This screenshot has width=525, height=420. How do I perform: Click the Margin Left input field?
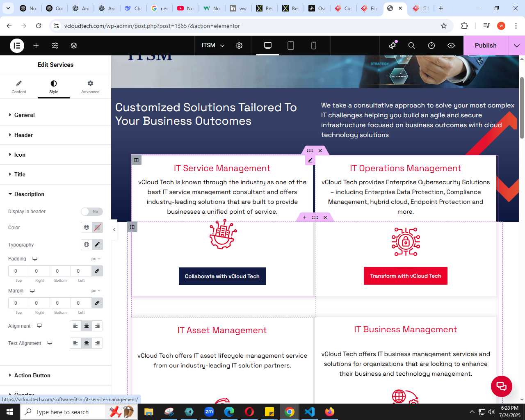[x=81, y=303]
